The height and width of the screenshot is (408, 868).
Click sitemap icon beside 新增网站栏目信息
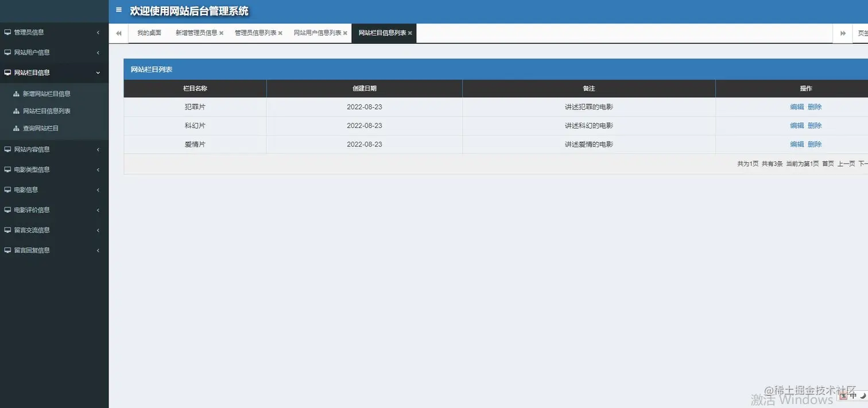tap(16, 94)
